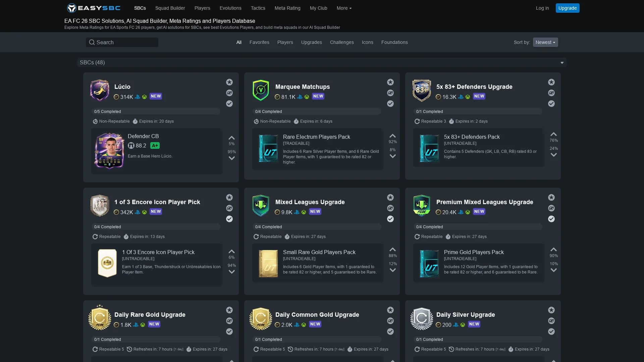
Task: Hide the Marquee Matchups SBC
Action: tap(390, 93)
